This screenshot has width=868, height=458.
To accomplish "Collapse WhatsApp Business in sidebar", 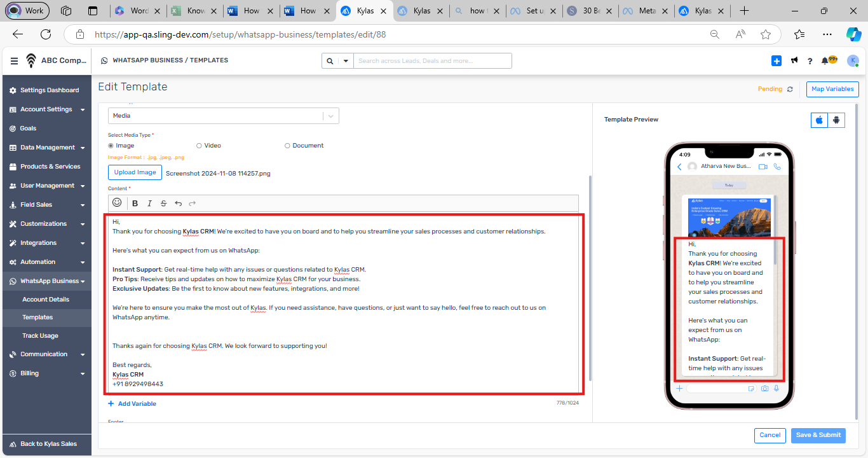I will pyautogui.click(x=47, y=281).
